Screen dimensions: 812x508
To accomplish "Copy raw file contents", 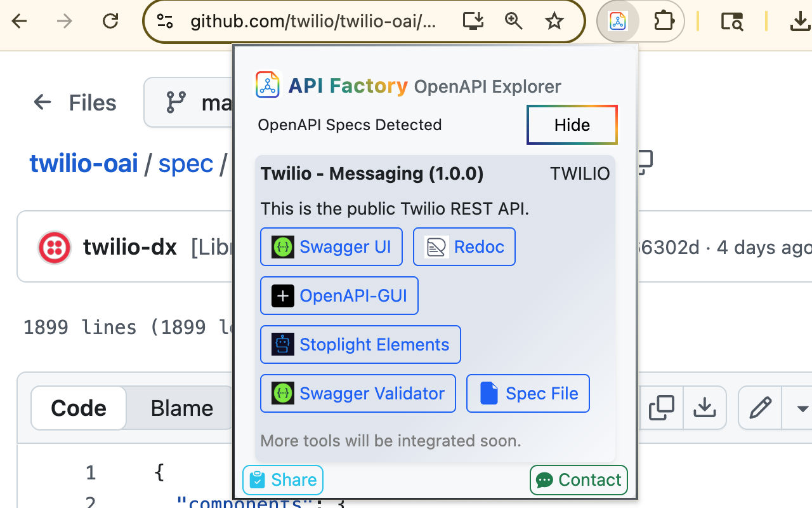I will (662, 408).
